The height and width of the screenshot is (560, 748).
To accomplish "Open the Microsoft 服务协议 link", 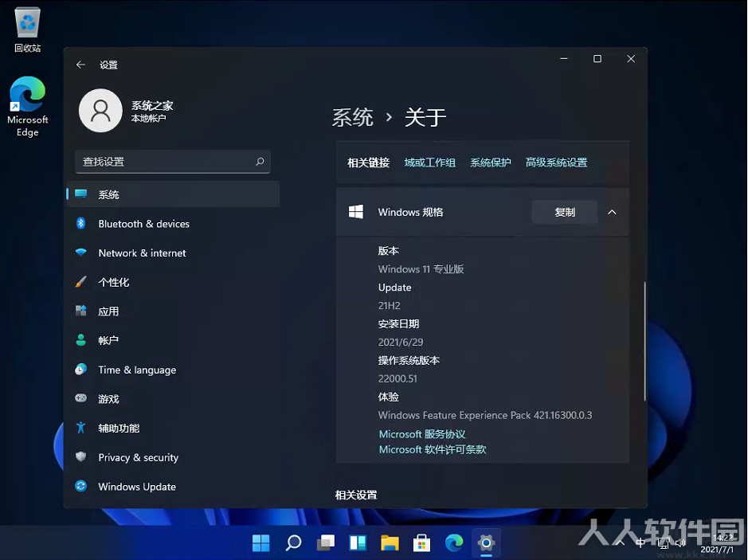I will tap(422, 434).
